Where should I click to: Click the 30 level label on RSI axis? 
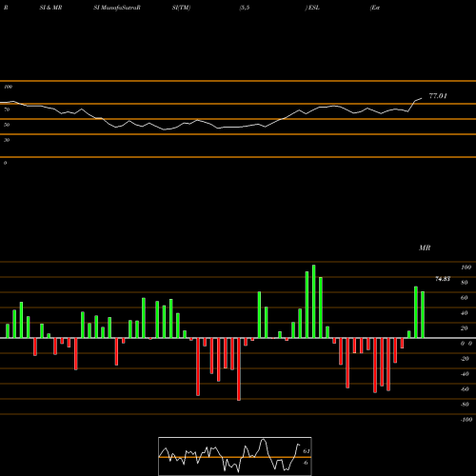7,140
